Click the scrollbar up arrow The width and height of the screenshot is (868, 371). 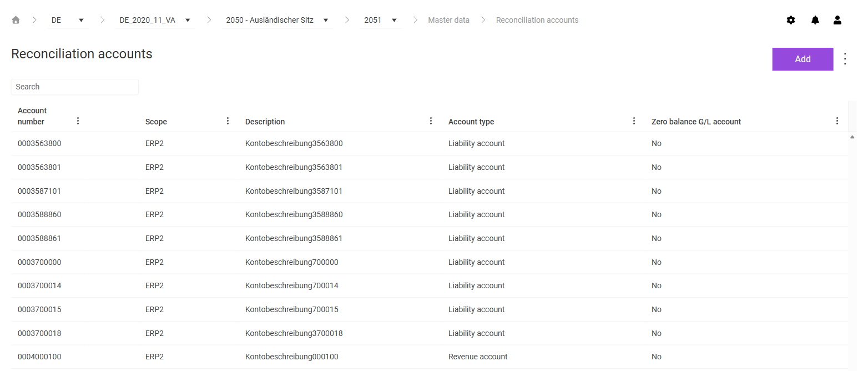tap(852, 137)
